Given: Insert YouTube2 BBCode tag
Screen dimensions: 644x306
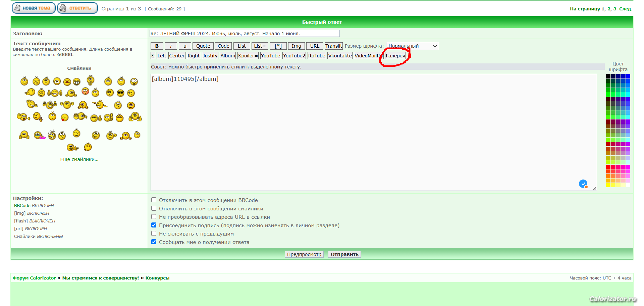Looking at the screenshot, I should pos(294,56).
